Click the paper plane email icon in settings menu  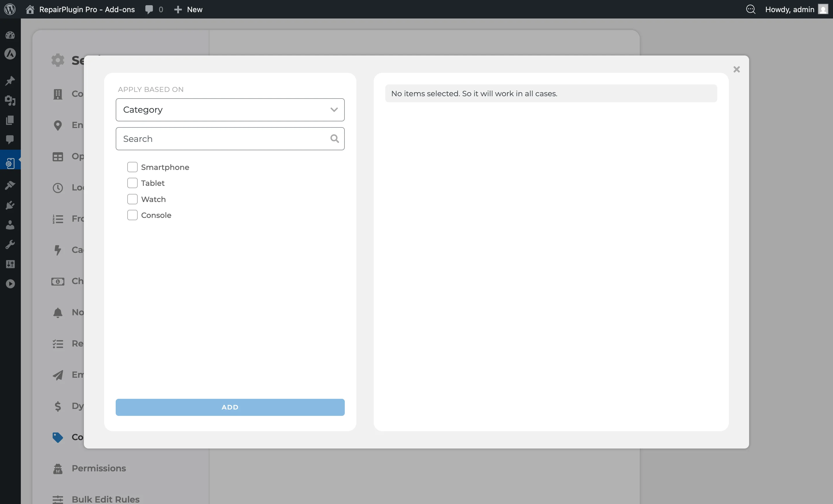(58, 375)
